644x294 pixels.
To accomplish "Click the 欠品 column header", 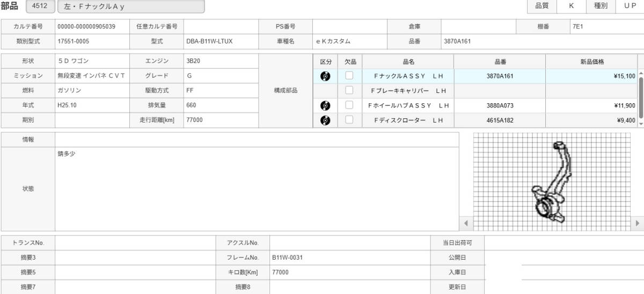I will pyautogui.click(x=350, y=61).
